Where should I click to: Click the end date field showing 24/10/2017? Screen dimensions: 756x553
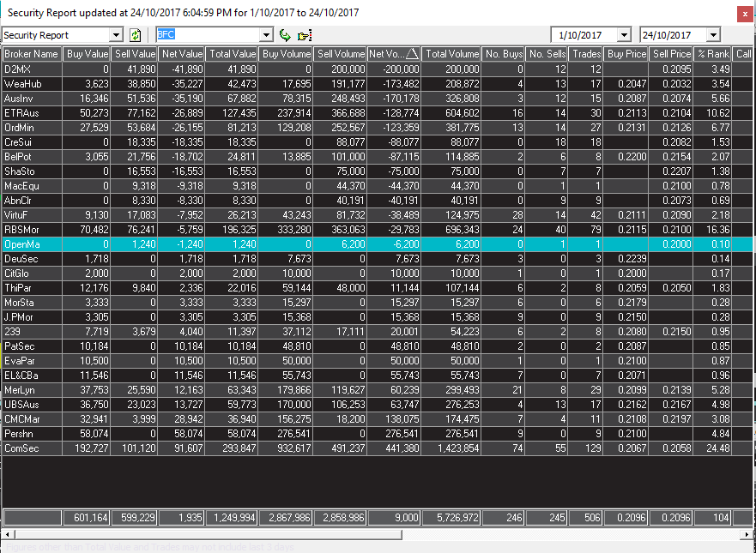[674, 35]
